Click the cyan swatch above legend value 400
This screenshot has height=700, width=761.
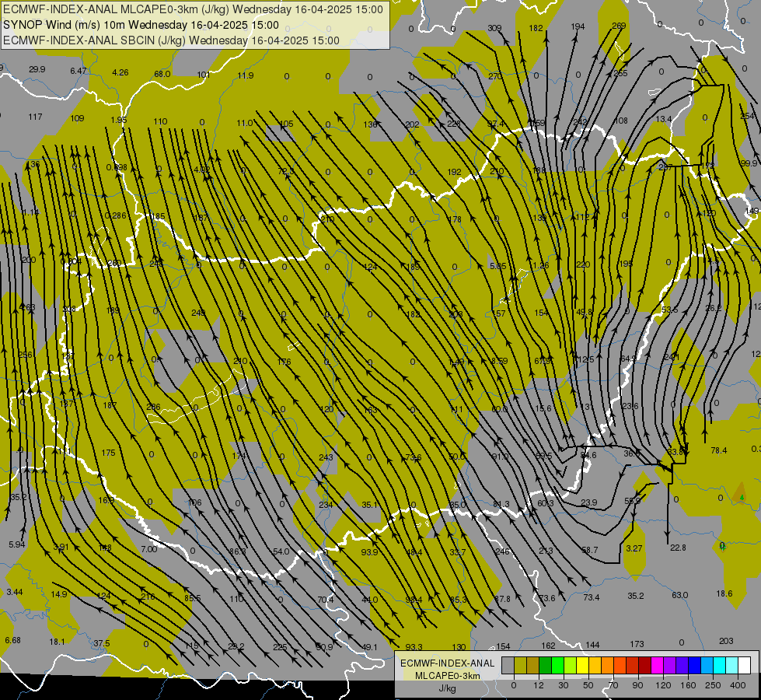point(732,665)
